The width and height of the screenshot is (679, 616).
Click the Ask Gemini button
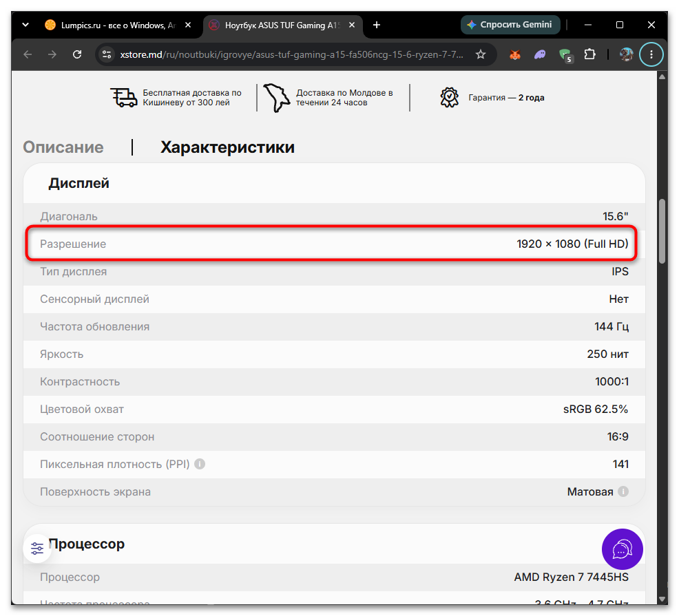coord(510,25)
